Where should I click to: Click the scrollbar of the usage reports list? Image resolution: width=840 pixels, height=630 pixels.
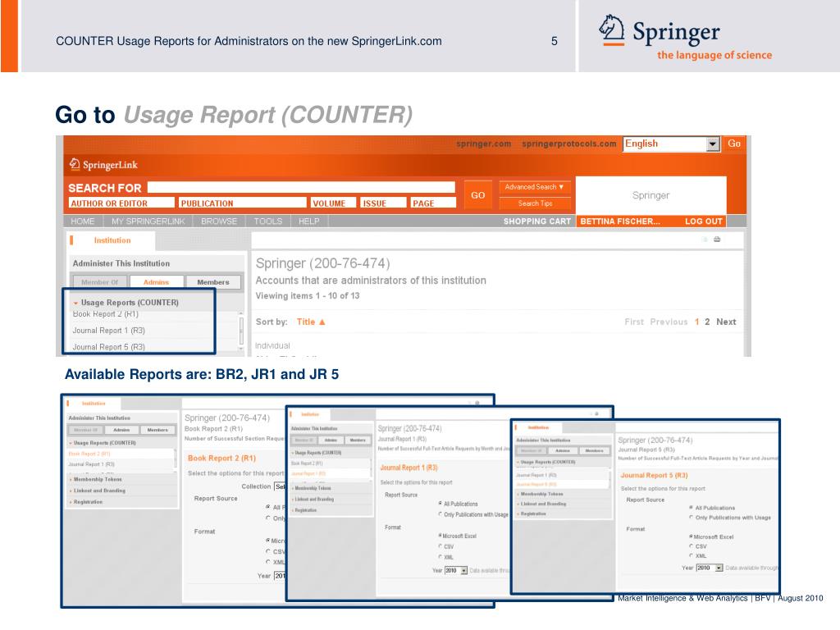coord(240,331)
